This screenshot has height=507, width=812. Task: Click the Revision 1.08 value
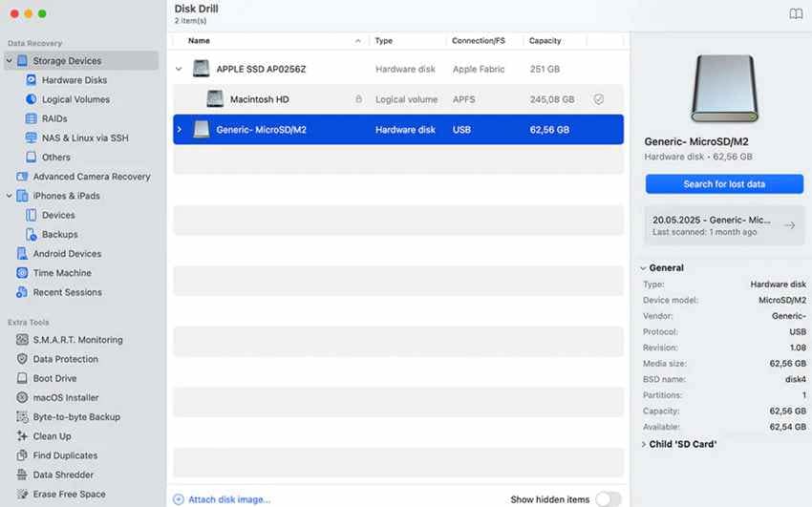[798, 348]
